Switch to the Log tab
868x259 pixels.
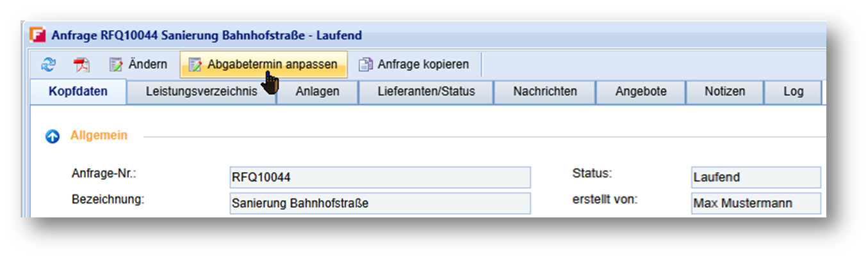pyautogui.click(x=793, y=91)
